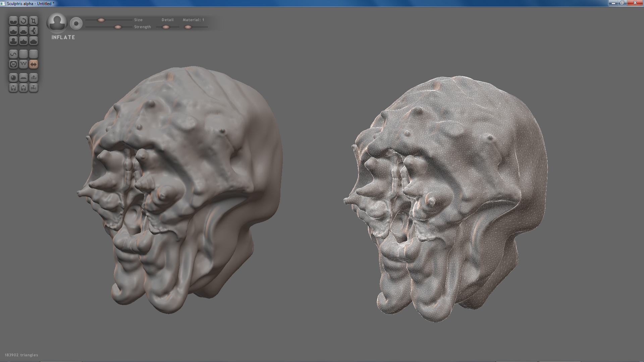The image size is (644, 362).
Task: Click the export OBJ button
Action: coord(34,88)
